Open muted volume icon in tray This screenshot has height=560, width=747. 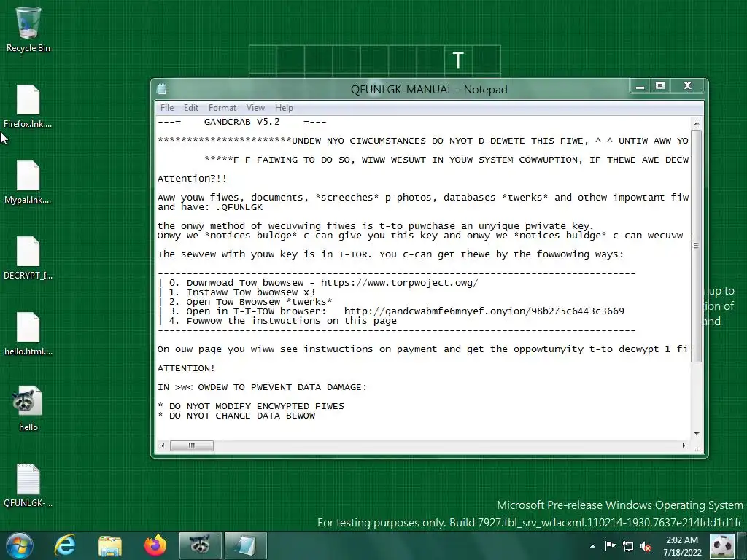pyautogui.click(x=646, y=546)
